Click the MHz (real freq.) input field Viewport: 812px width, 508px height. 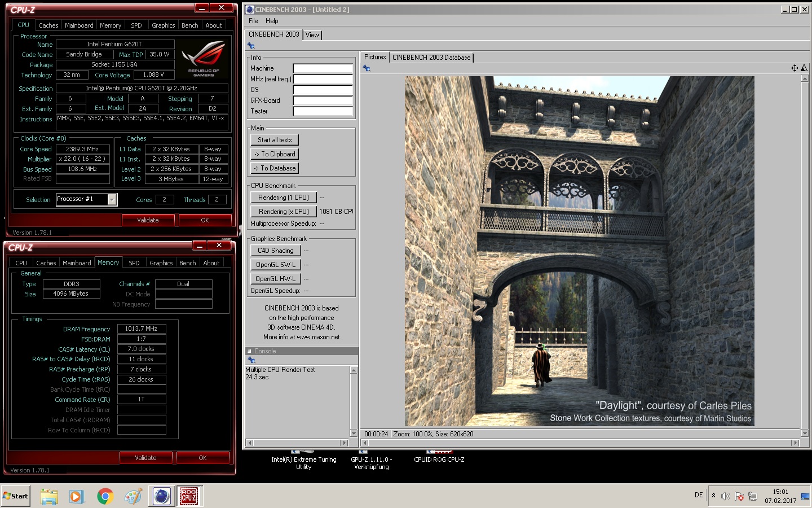[x=323, y=79]
